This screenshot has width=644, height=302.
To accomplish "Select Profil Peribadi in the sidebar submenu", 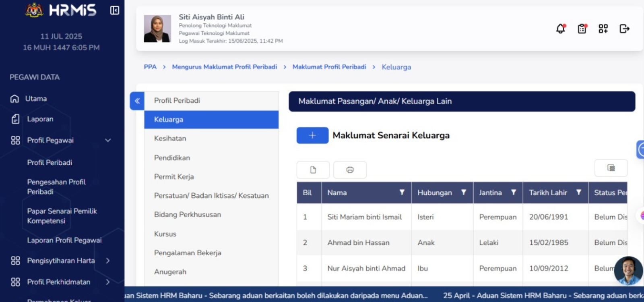I will tap(50, 163).
